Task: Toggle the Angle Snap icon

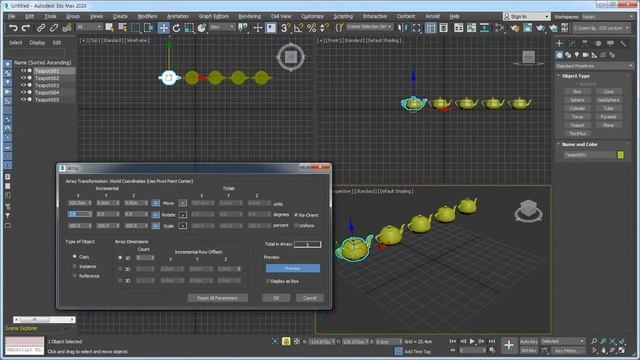Action: pos(298,28)
